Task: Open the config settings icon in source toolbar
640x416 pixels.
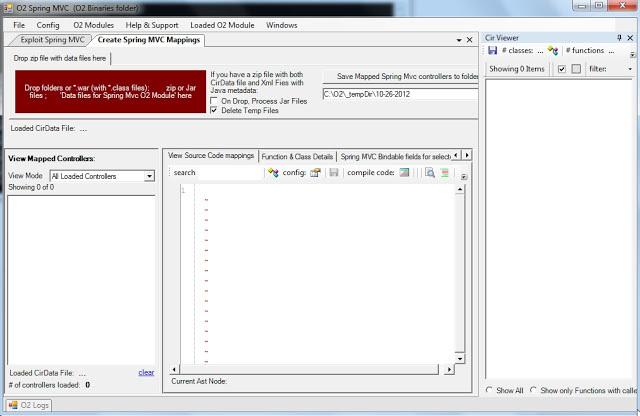Action: pyautogui.click(x=314, y=173)
